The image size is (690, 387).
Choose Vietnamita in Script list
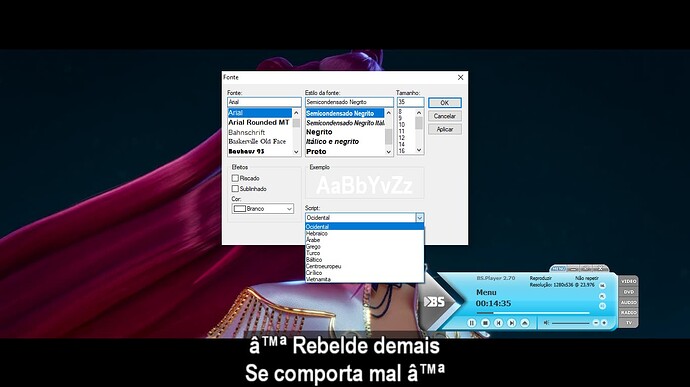tap(364, 279)
